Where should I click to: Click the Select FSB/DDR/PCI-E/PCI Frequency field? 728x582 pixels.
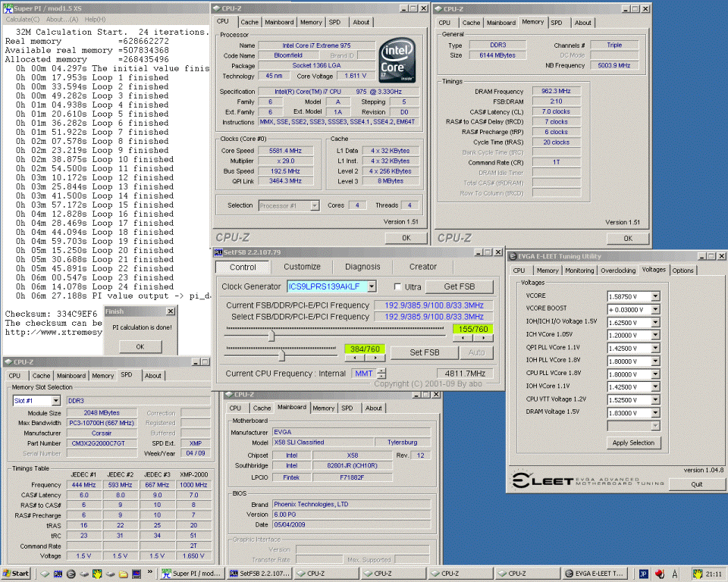[434, 317]
